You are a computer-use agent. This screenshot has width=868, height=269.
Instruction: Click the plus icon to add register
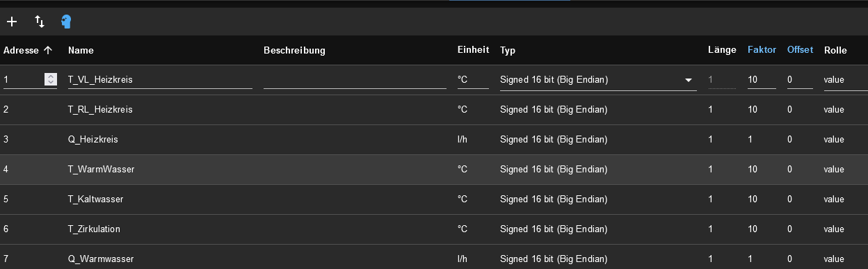click(x=12, y=22)
